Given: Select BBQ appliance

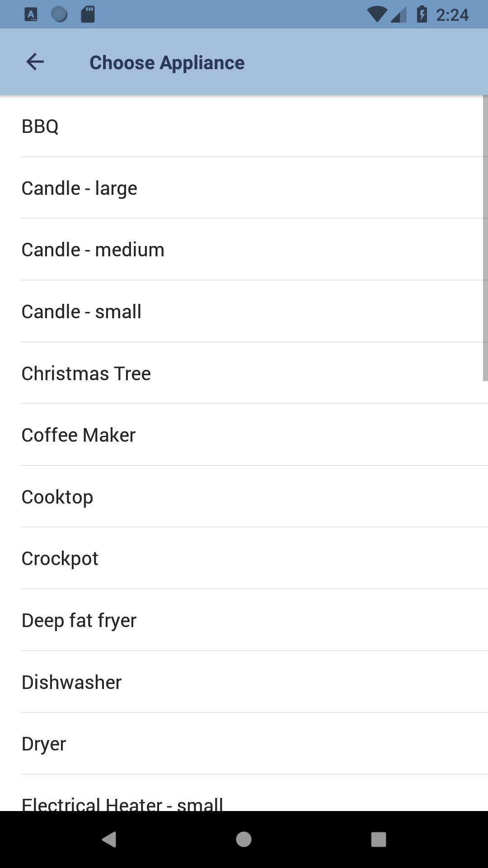Looking at the screenshot, I should (x=244, y=127).
